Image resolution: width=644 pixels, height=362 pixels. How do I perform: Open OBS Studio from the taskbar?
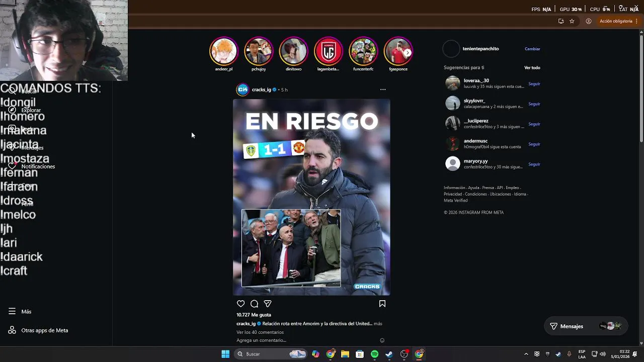(x=404, y=354)
